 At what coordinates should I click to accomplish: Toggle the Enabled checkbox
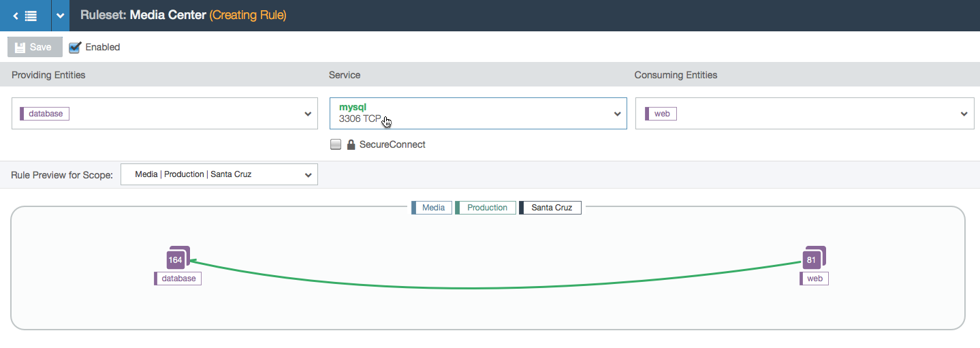(x=75, y=47)
